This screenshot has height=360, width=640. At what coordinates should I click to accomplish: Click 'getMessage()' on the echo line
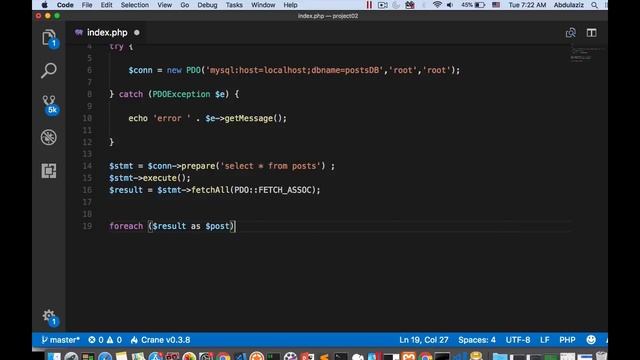253,118
